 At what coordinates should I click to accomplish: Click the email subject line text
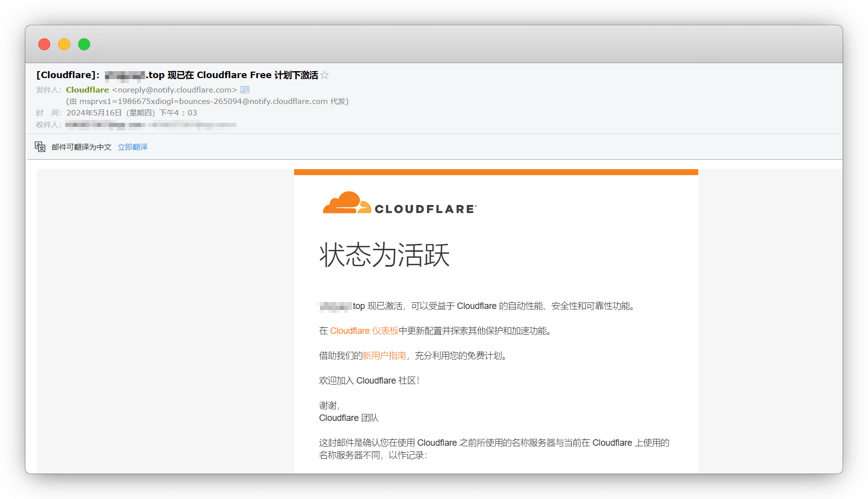(177, 75)
